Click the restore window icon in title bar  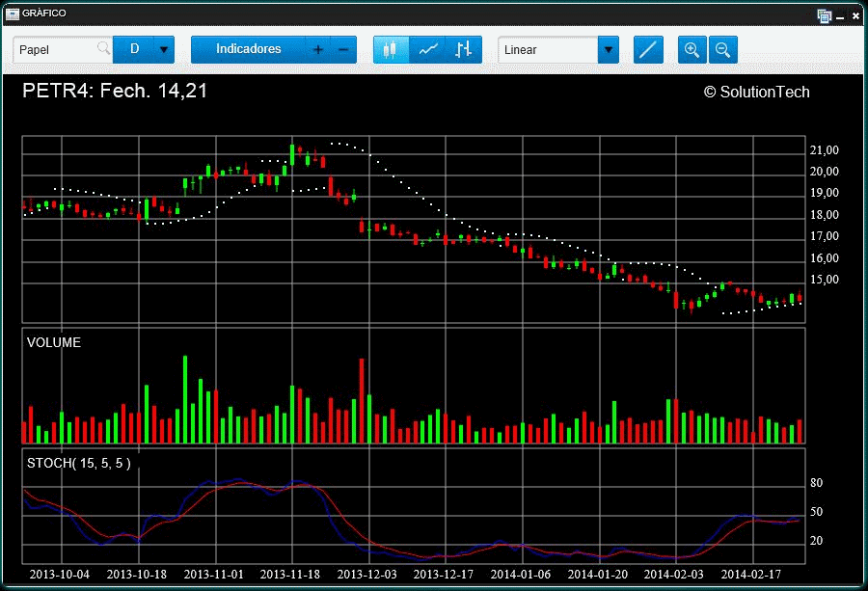click(825, 16)
